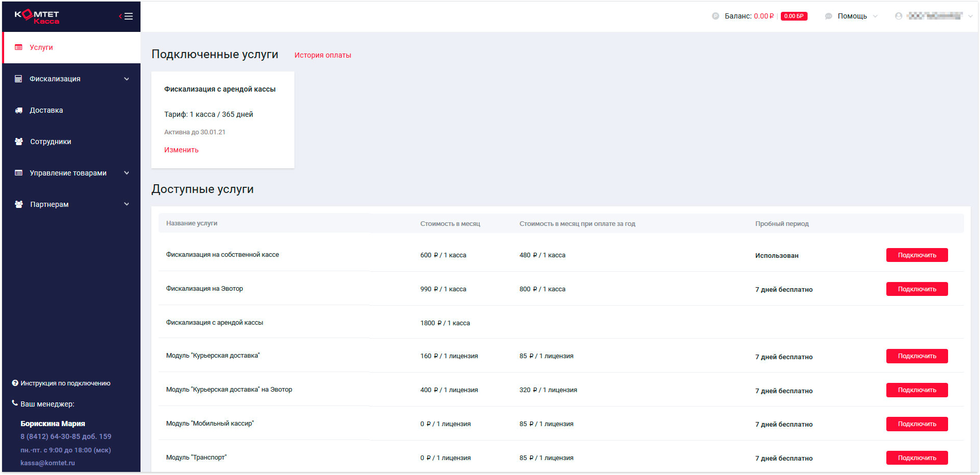Click Изменить on the connected service card
Image resolution: width=980 pixels, height=475 pixels.
(181, 150)
